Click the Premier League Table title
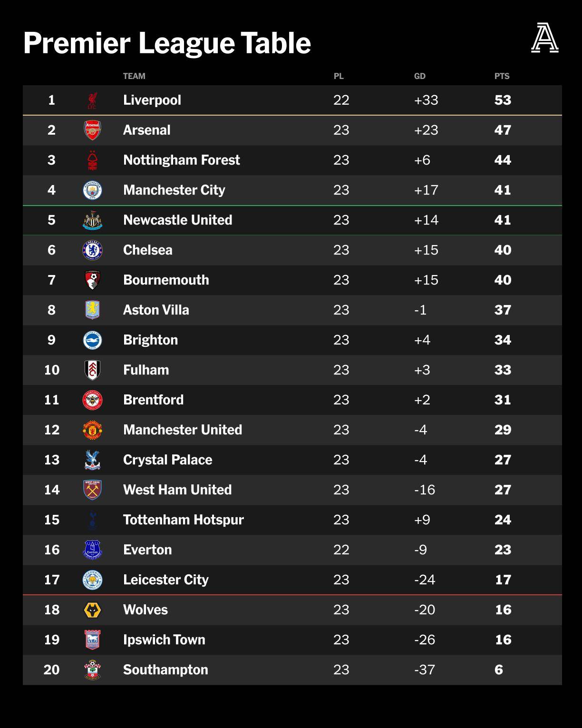The height and width of the screenshot is (728, 582). tap(167, 43)
